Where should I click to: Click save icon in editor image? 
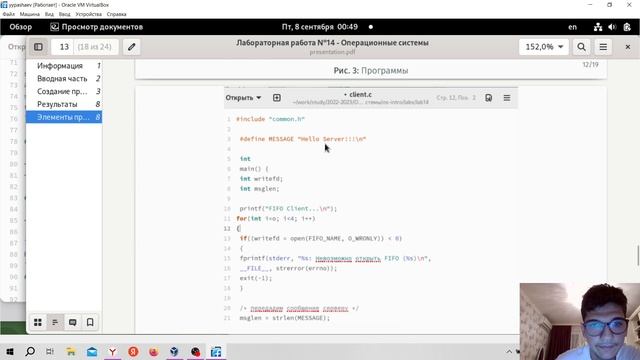click(x=488, y=98)
